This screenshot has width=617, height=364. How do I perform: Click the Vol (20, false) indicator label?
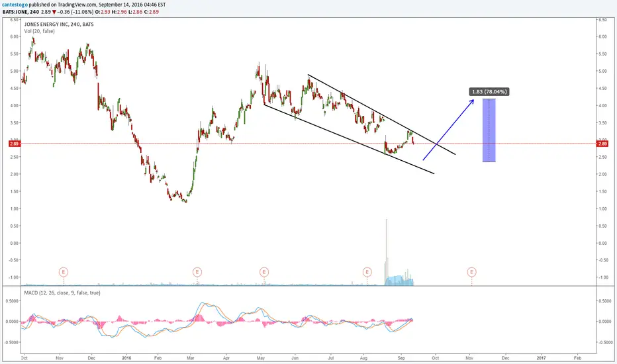coord(39,31)
